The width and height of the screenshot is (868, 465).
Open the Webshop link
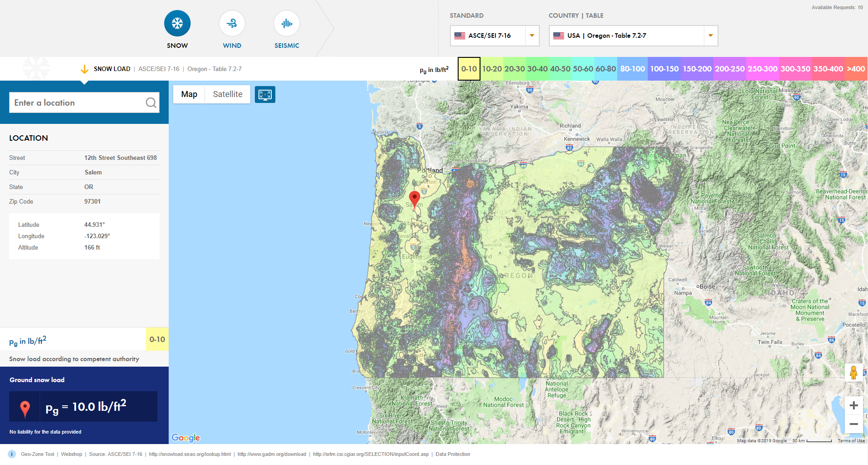pos(72,454)
